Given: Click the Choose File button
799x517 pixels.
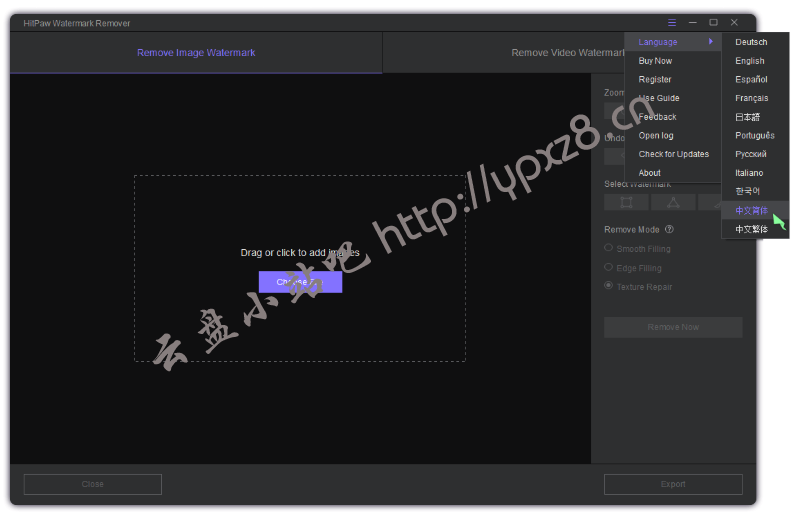Looking at the screenshot, I should coord(300,282).
